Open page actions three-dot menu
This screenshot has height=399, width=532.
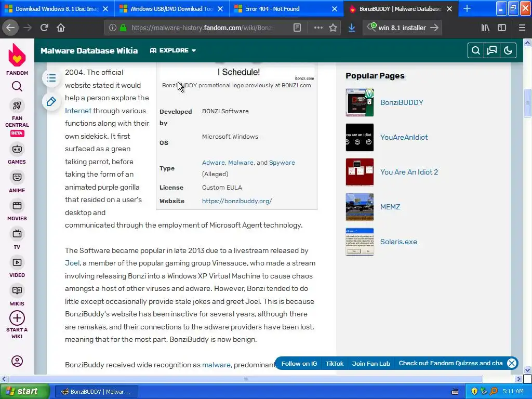pos(318,28)
